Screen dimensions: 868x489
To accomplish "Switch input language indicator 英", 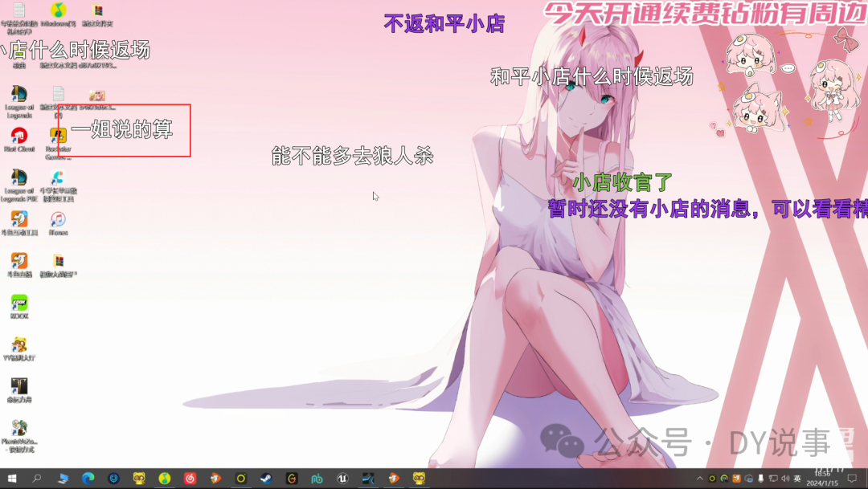I will [x=797, y=479].
